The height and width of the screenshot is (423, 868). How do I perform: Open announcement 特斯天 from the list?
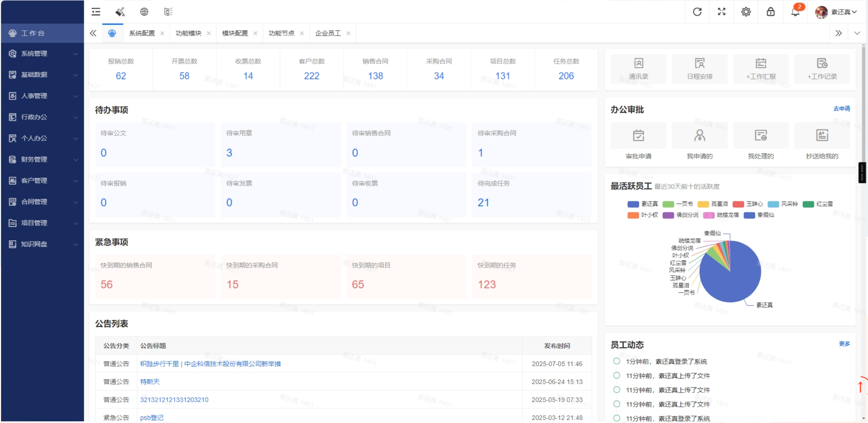pos(150,381)
